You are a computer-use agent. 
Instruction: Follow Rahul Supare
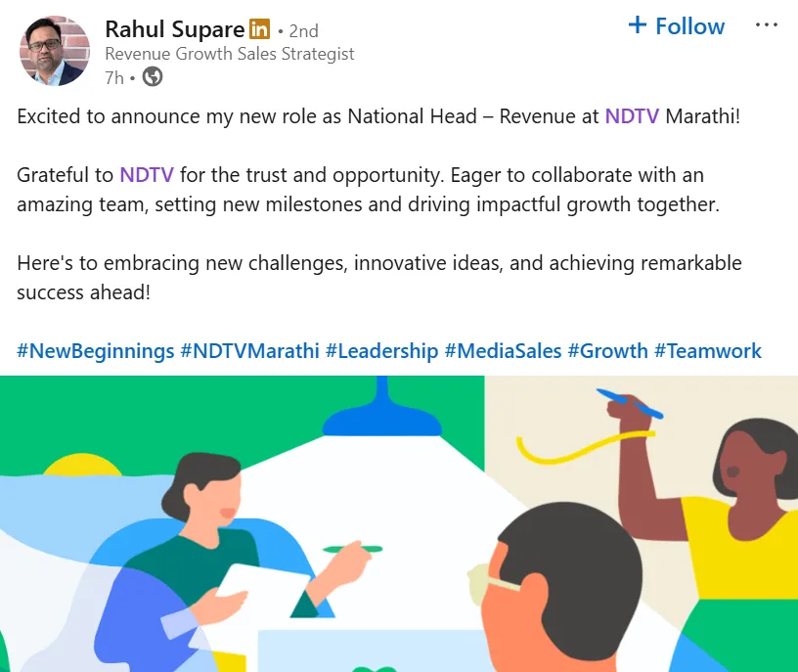pyautogui.click(x=677, y=25)
